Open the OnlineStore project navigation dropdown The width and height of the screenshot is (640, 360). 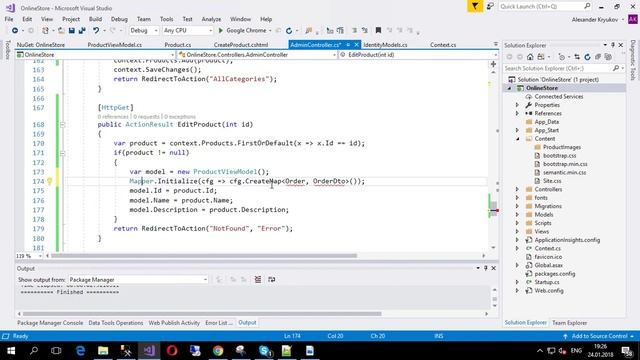point(95,55)
